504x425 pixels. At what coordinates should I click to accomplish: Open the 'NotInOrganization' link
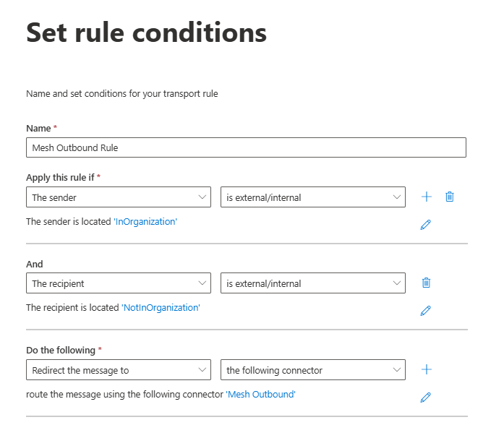click(161, 308)
